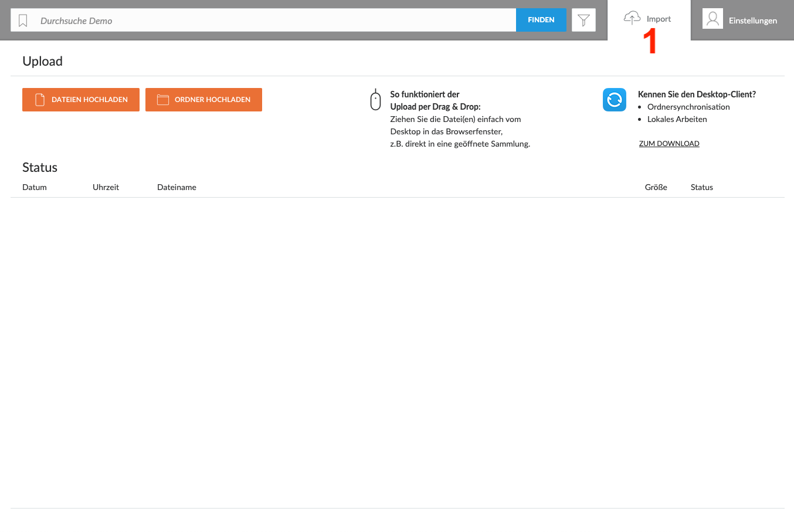
Task: Click the Upload heading
Action: tap(42, 62)
